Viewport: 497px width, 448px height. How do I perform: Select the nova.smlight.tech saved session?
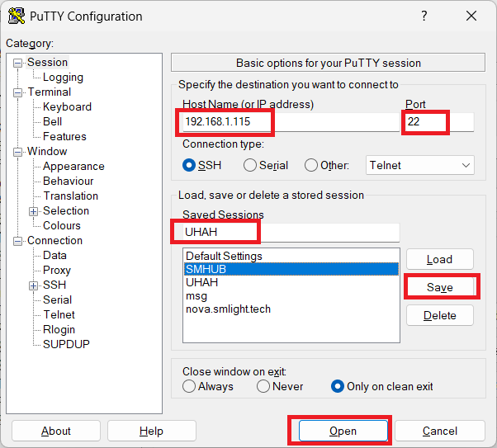pyautogui.click(x=228, y=309)
